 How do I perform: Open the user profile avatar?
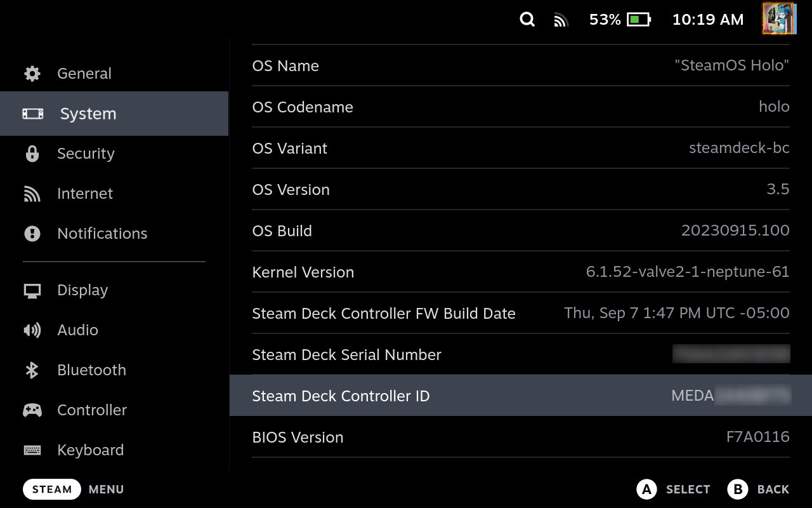pyautogui.click(x=779, y=18)
